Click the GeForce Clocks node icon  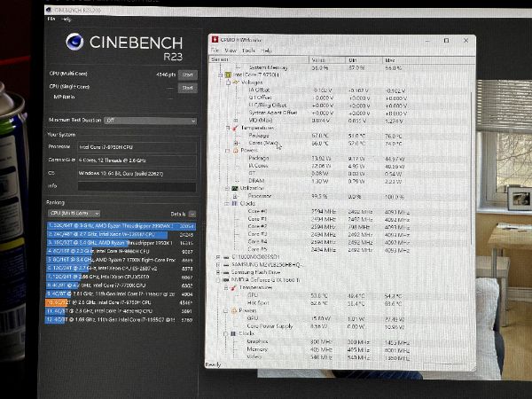233,333
